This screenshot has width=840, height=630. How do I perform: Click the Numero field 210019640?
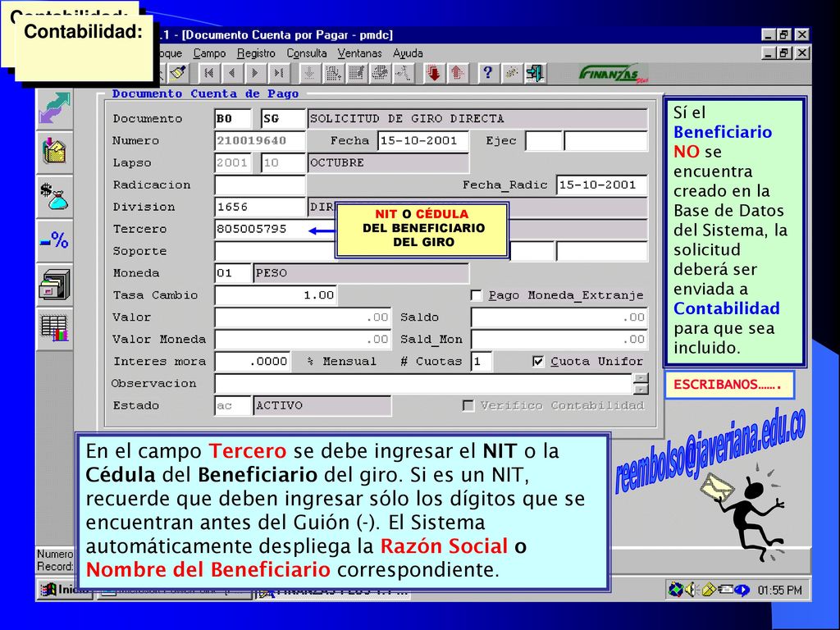click(x=260, y=141)
